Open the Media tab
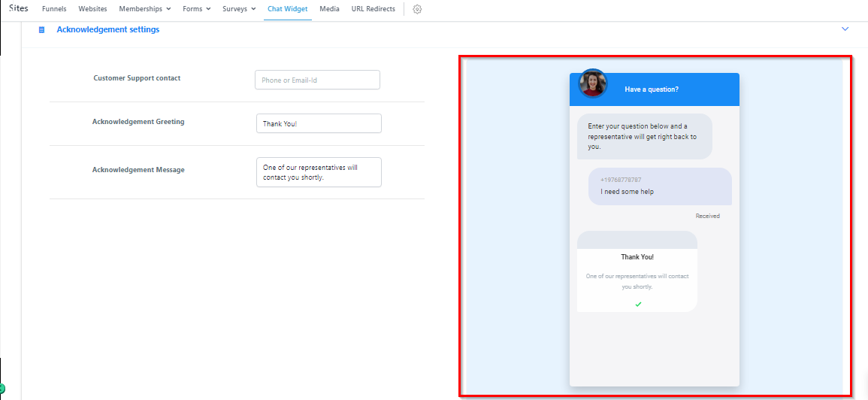This screenshot has width=868, height=400. tap(329, 9)
